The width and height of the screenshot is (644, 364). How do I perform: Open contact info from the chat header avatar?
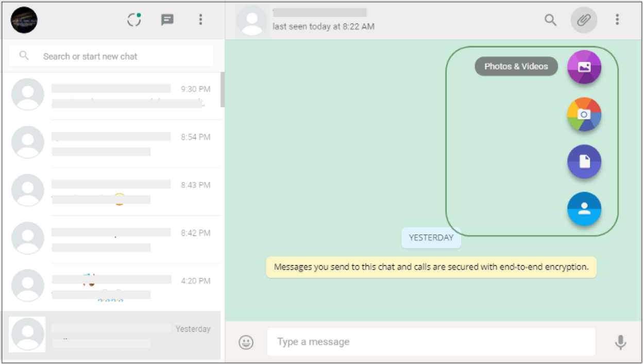(252, 23)
